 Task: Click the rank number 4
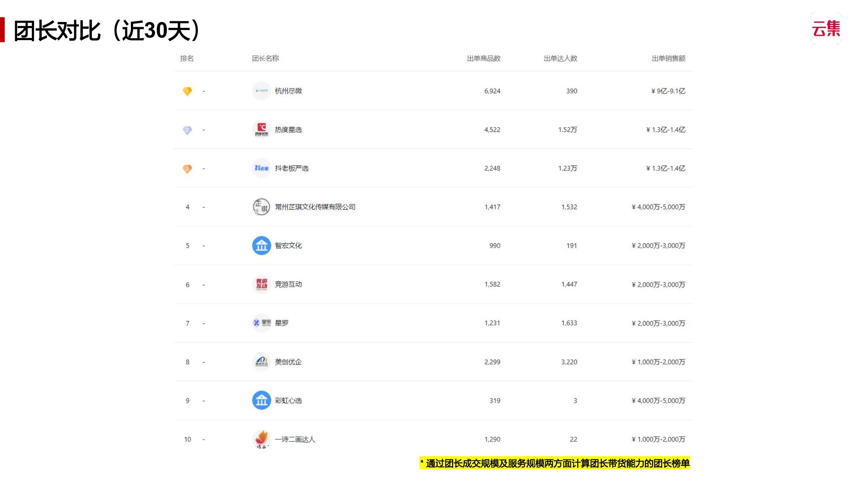[187, 207]
